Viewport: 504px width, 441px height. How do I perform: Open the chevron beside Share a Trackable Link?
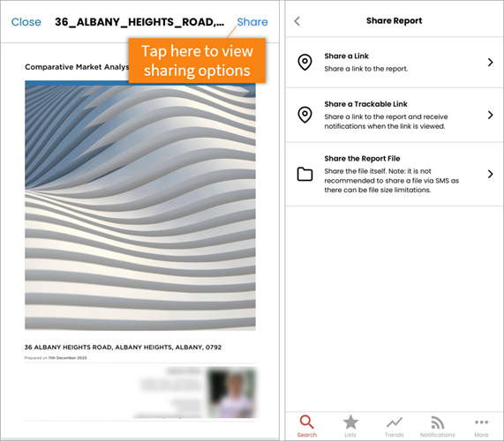[490, 115]
